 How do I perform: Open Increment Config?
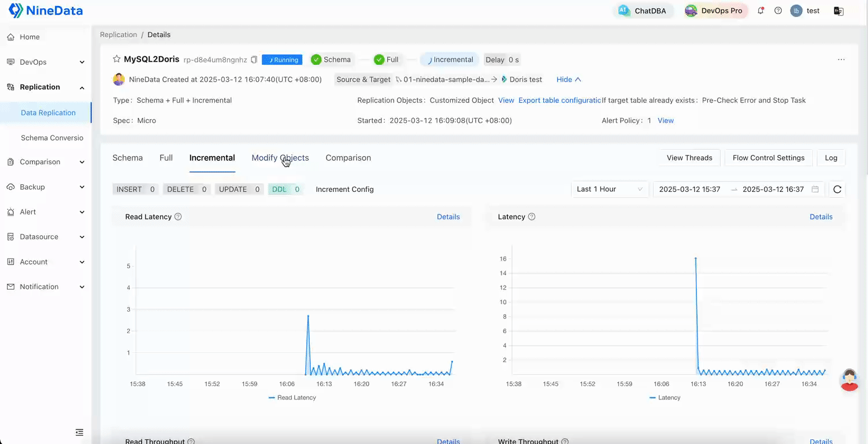pyautogui.click(x=345, y=189)
